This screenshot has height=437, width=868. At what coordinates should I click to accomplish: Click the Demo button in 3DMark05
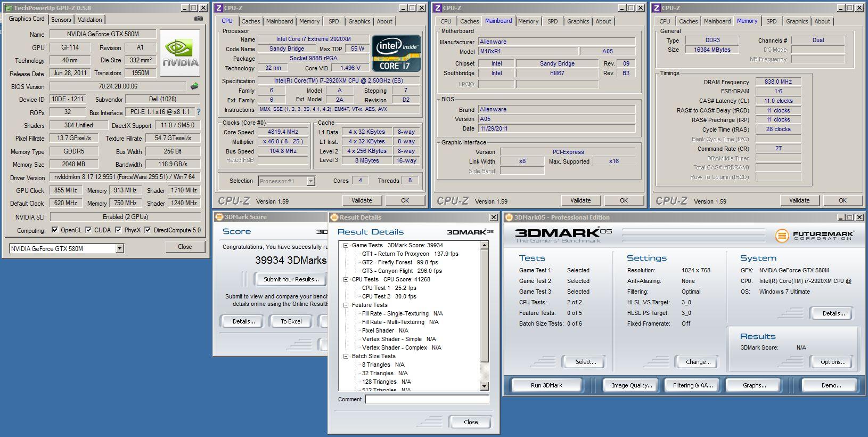click(x=831, y=385)
